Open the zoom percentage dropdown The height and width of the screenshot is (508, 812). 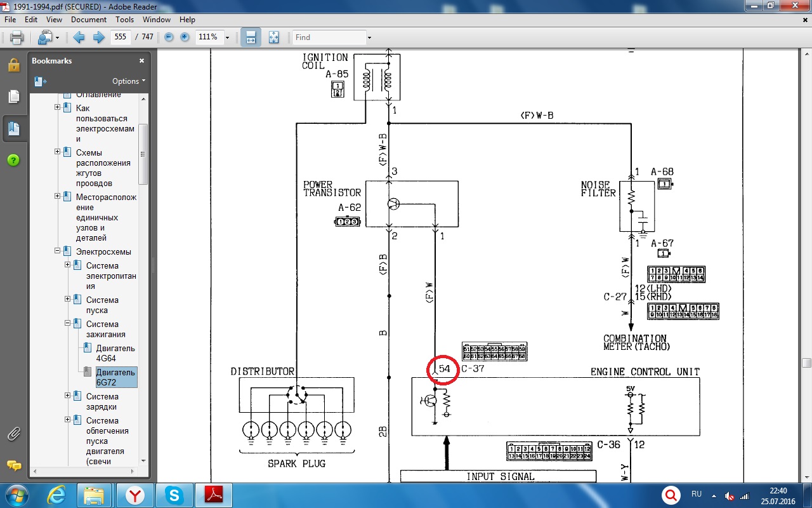coord(227,37)
